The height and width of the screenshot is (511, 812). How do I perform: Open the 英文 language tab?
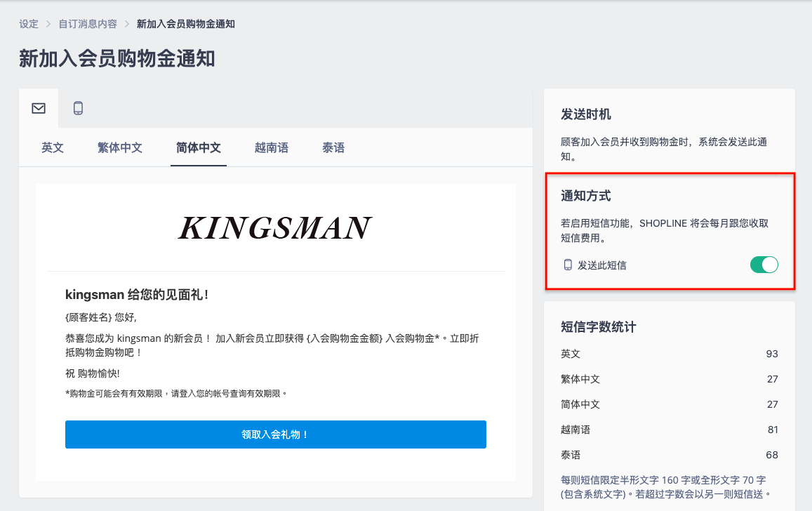coord(53,148)
